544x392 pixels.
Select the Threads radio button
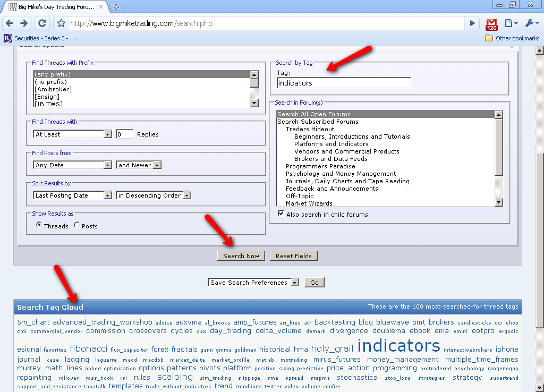pyautogui.click(x=39, y=225)
